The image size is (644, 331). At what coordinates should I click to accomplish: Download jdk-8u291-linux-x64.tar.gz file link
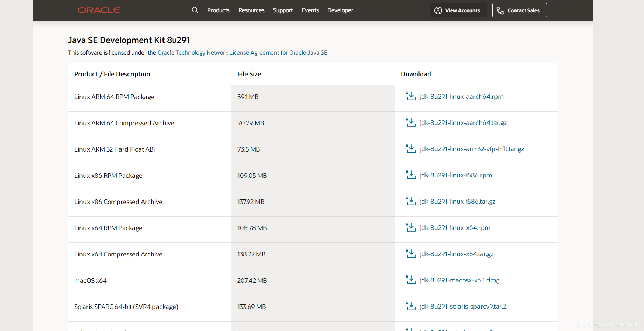click(457, 254)
